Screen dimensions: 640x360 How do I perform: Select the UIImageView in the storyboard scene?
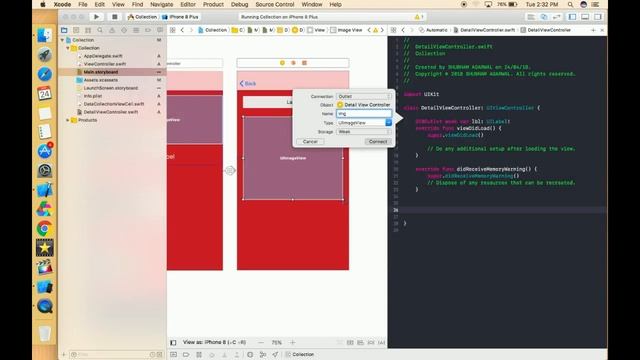click(293, 158)
